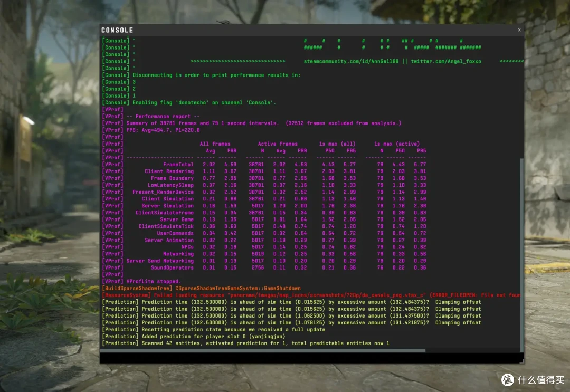Click the console's vertical scrollbar thumb

(522, 254)
